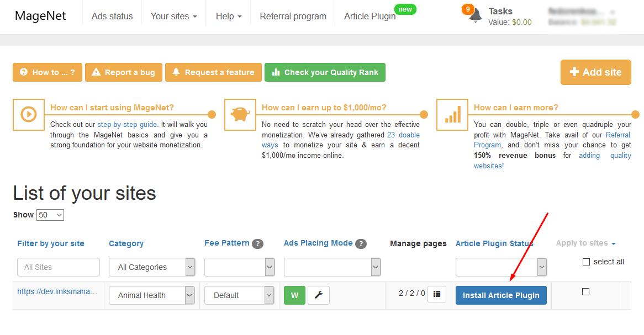Click the How can I earn more? heading
This screenshot has height=335, width=644.
(516, 108)
